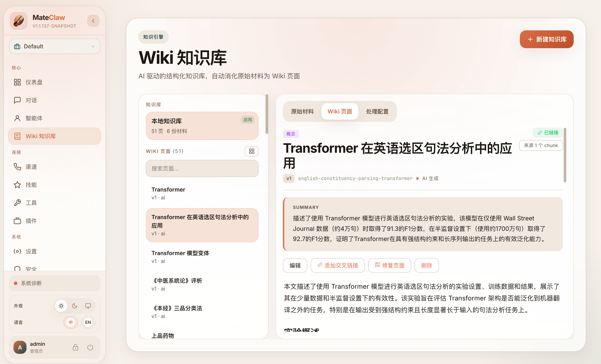This screenshot has height=364, width=601.
Task: Collapse the MateClaw sidebar
Action: [93, 21]
